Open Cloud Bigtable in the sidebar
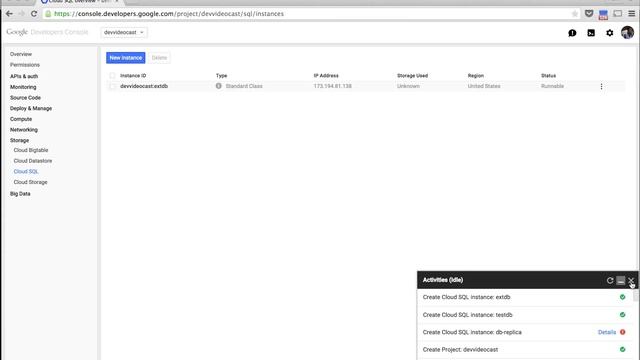640x360 pixels. point(31,150)
